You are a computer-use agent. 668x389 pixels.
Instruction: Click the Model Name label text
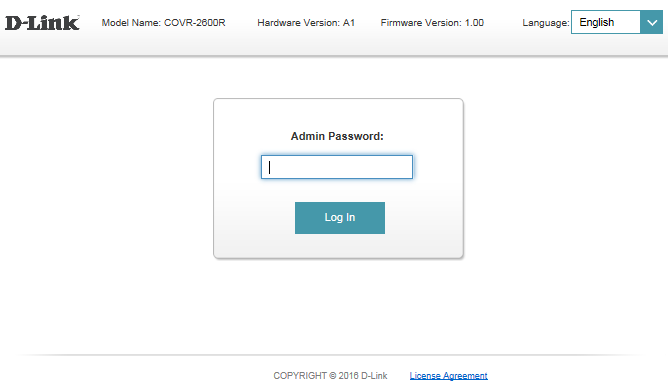coord(131,23)
